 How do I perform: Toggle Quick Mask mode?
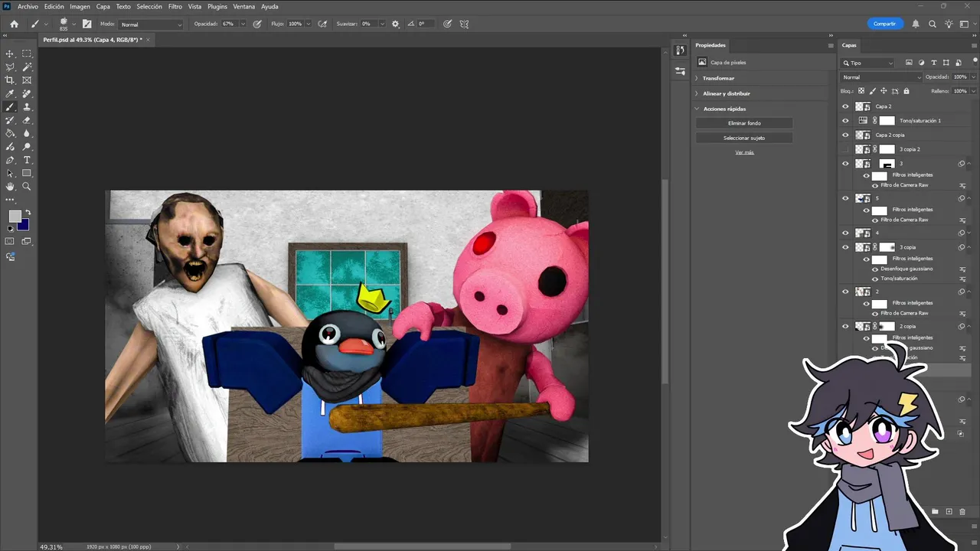tap(10, 241)
